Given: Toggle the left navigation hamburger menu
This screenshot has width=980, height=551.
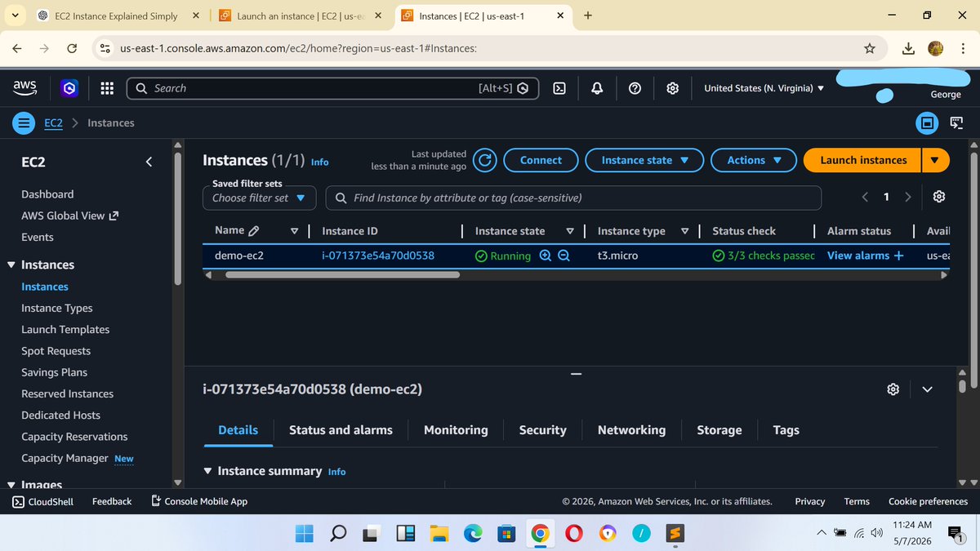Looking at the screenshot, I should 24,123.
